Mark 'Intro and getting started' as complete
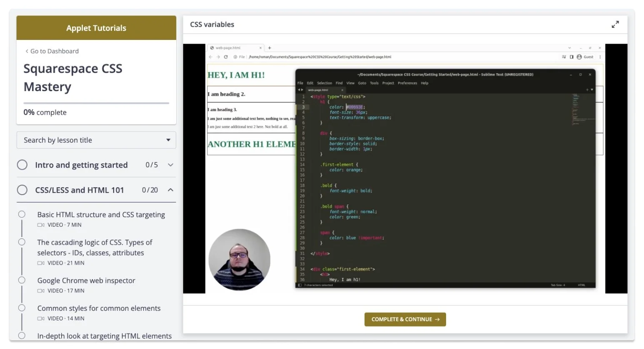 point(22,165)
